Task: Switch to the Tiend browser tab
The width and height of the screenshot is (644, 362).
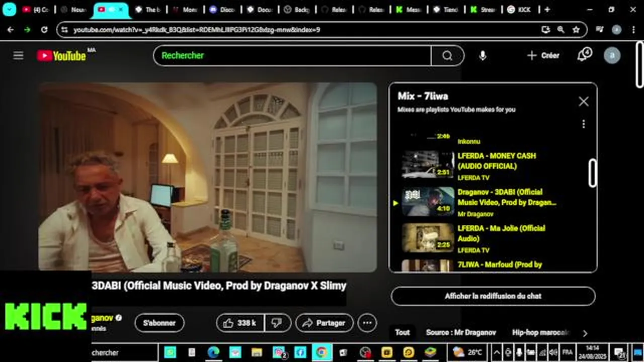Action: click(x=447, y=10)
